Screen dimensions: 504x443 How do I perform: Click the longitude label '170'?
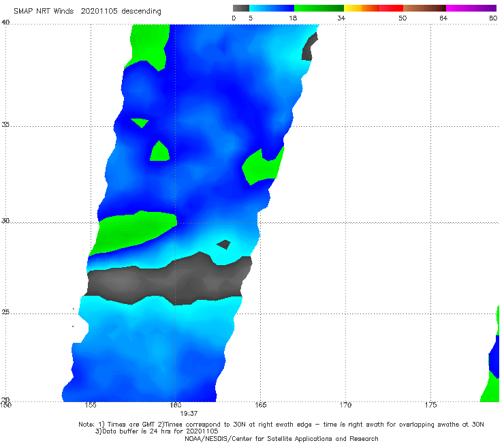click(345, 405)
